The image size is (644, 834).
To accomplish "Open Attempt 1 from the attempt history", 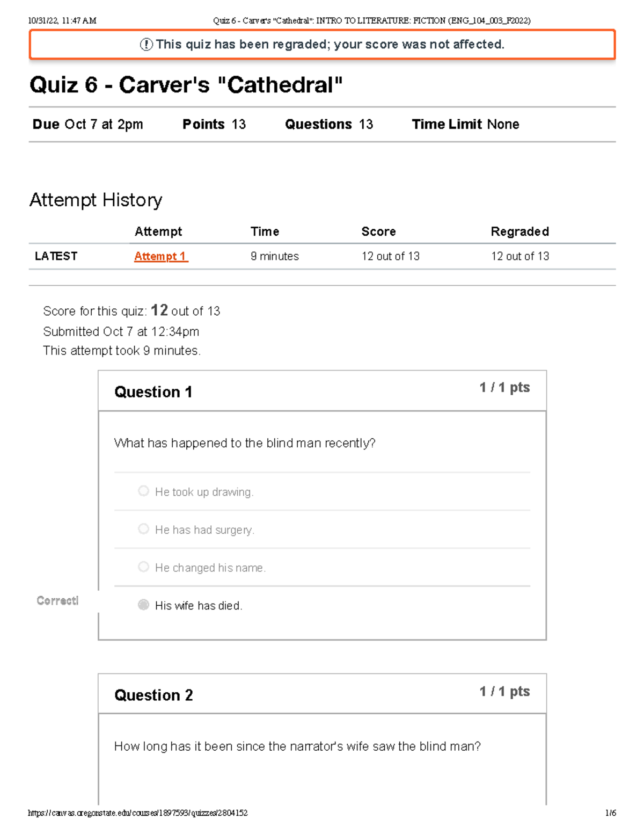I will pos(160,256).
